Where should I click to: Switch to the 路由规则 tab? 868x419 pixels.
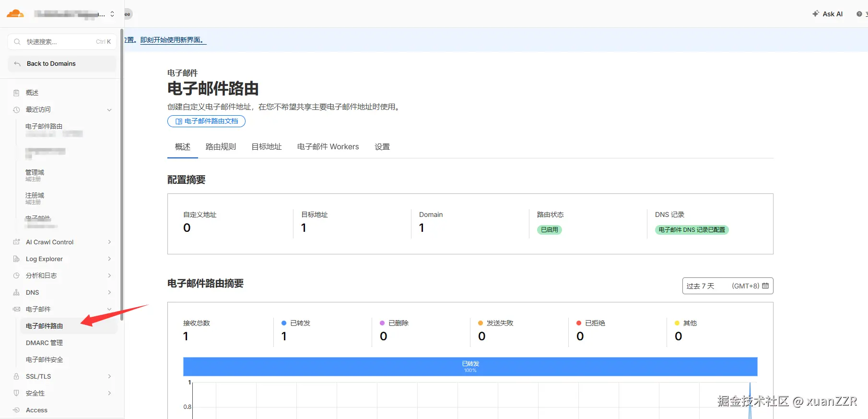[x=221, y=147]
